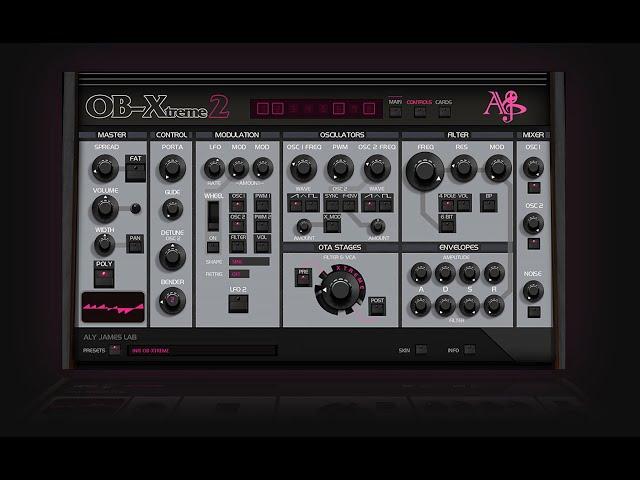Click the filter envelope Decay knob

(x=445, y=306)
